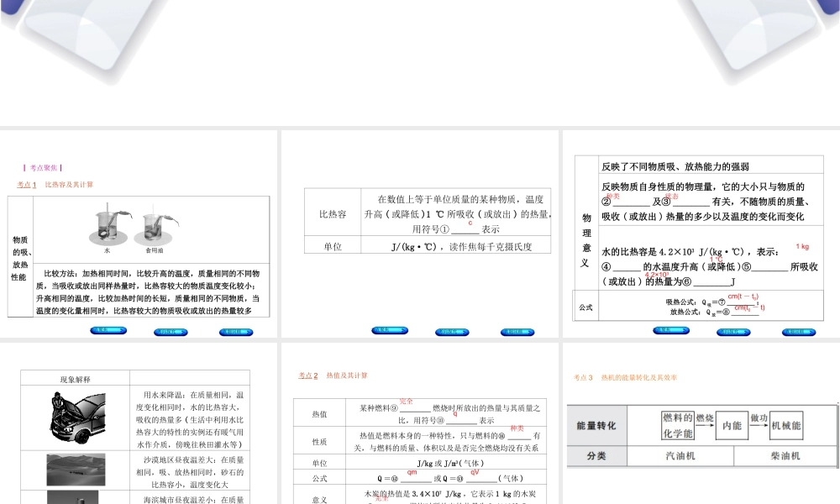Click middle blue button on 物理意义 slide
Viewport: 840px width, 504px height.
(x=734, y=332)
